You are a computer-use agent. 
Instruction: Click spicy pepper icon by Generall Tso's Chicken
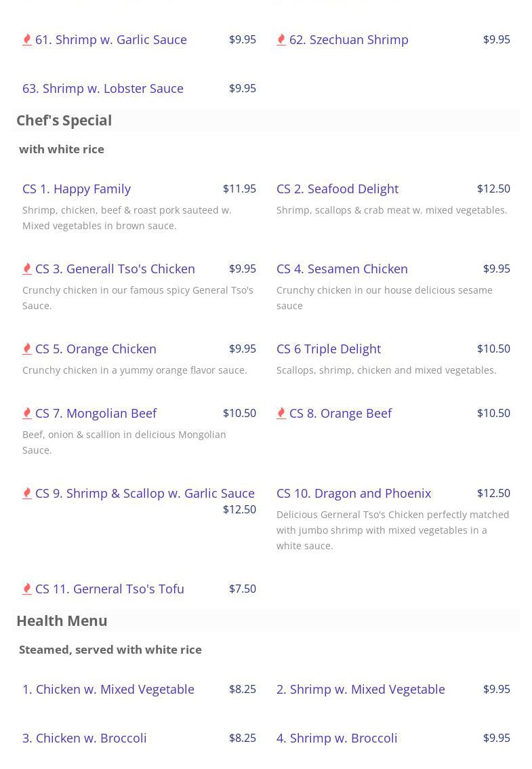[x=27, y=269]
